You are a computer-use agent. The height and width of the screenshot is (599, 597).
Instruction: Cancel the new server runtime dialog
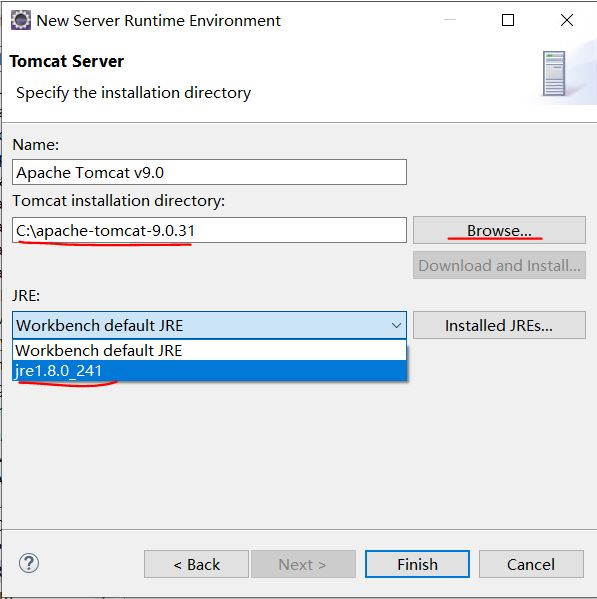point(531,564)
